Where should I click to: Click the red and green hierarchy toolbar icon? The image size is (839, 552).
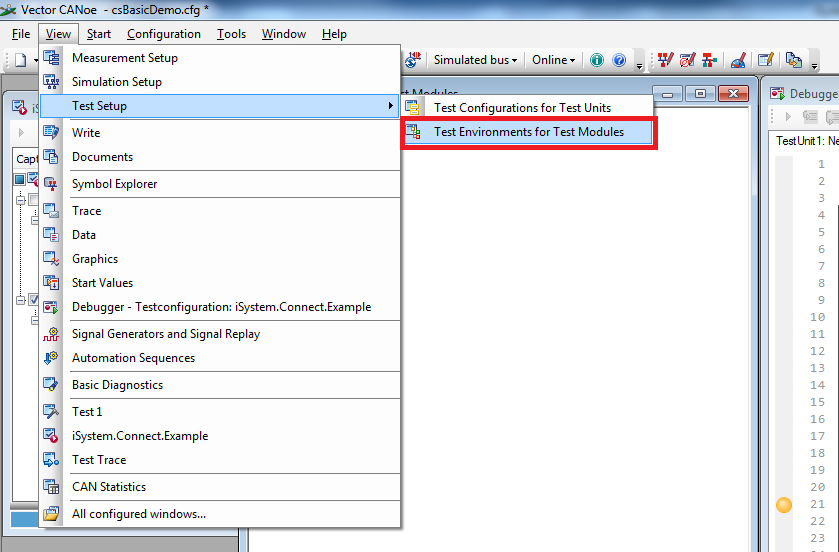click(x=710, y=60)
